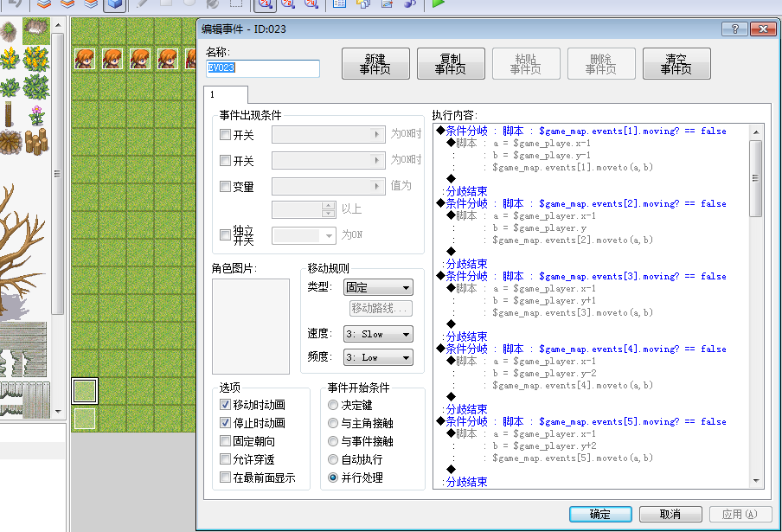This screenshot has width=782, height=532.
Task: Choose 决定键 as event trigger
Action: click(x=333, y=405)
